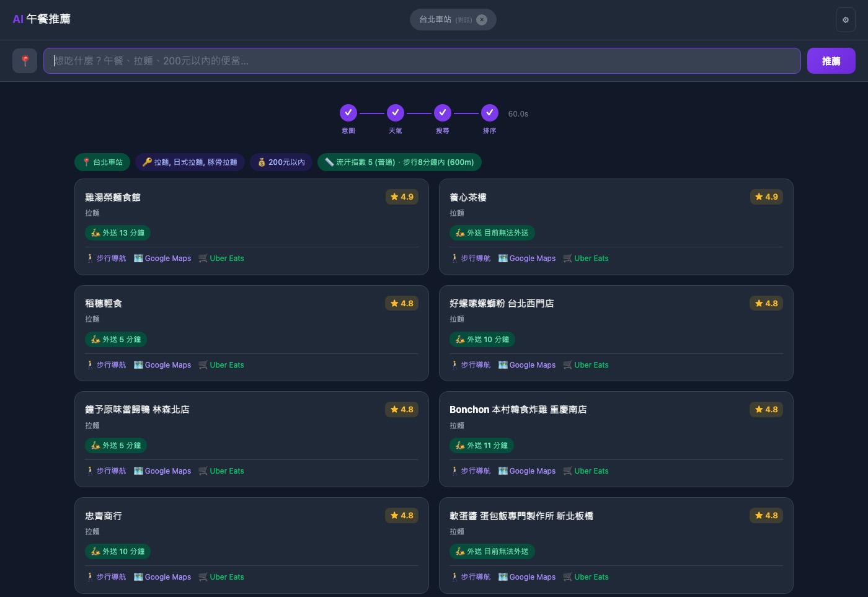The height and width of the screenshot is (597, 868).
Task: Open 步行導航 for 忠青商行
Action: [106, 577]
